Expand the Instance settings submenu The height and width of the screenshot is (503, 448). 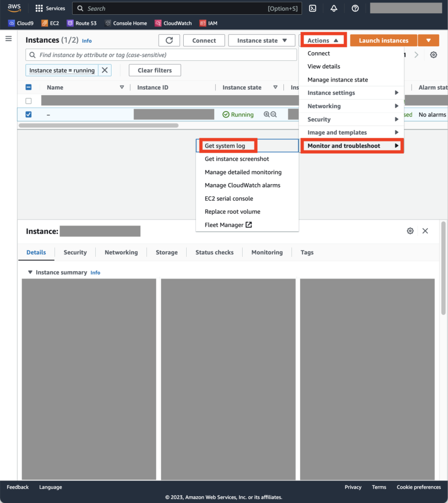351,93
